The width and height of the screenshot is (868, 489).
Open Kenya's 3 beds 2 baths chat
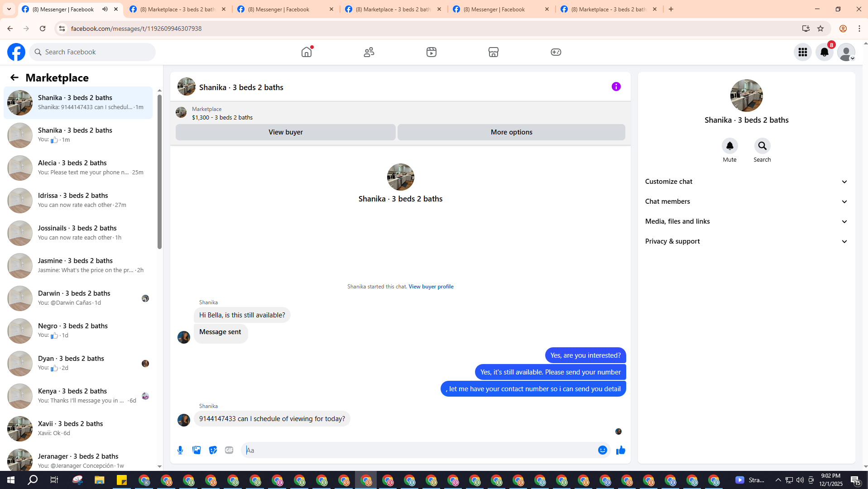click(78, 396)
